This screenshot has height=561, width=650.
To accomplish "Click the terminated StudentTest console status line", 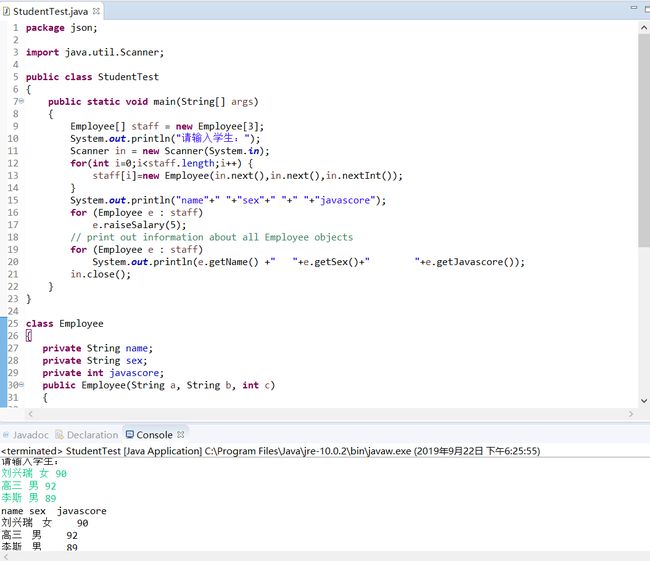I will (x=270, y=451).
